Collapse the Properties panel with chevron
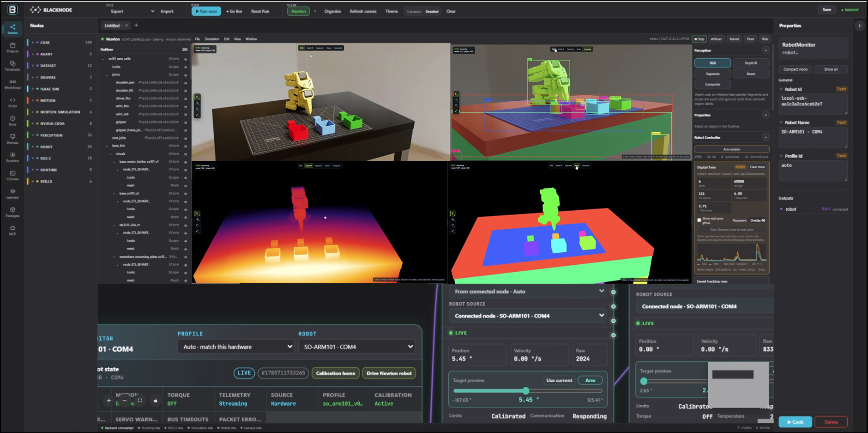The height and width of the screenshot is (433, 868). point(859,26)
